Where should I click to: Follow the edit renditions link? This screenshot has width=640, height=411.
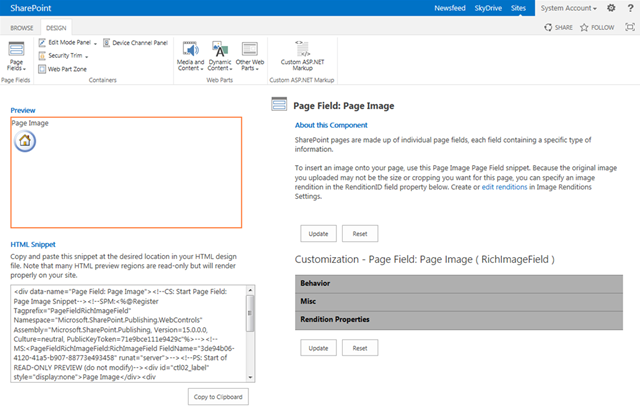click(x=504, y=187)
